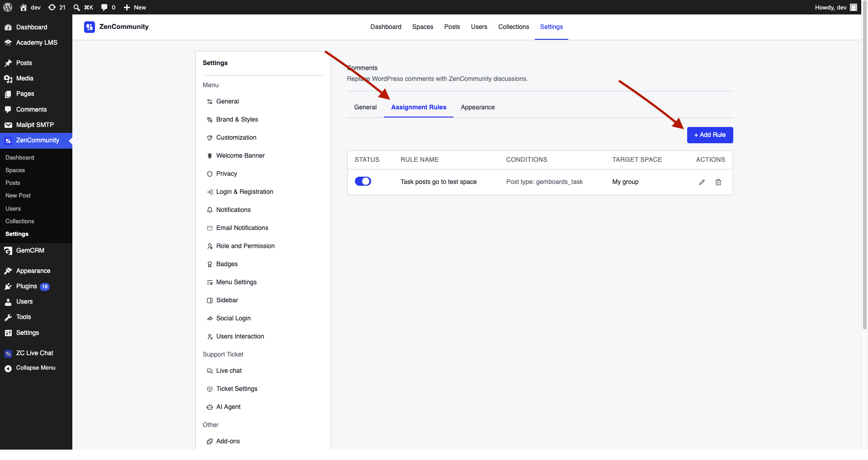Switch to the General comments tab
Screen dimensions: 868x460
pyautogui.click(x=365, y=107)
